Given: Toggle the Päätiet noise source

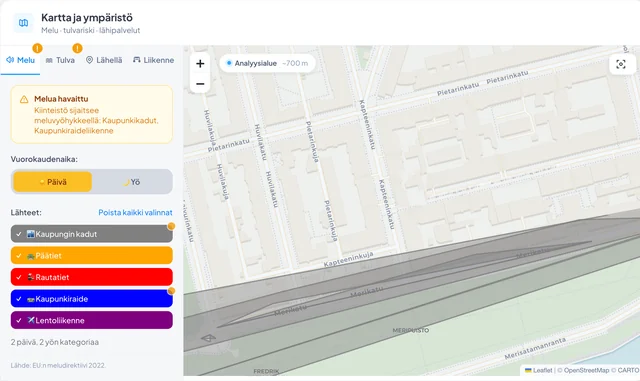Looking at the screenshot, I should coord(91,256).
